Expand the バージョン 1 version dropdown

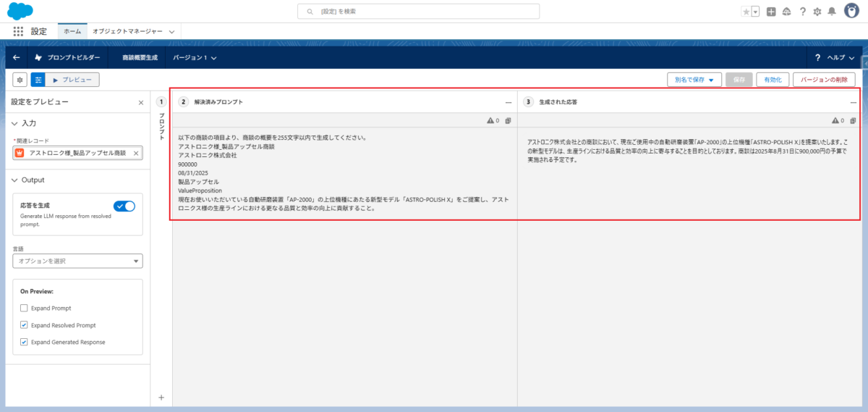(195, 57)
